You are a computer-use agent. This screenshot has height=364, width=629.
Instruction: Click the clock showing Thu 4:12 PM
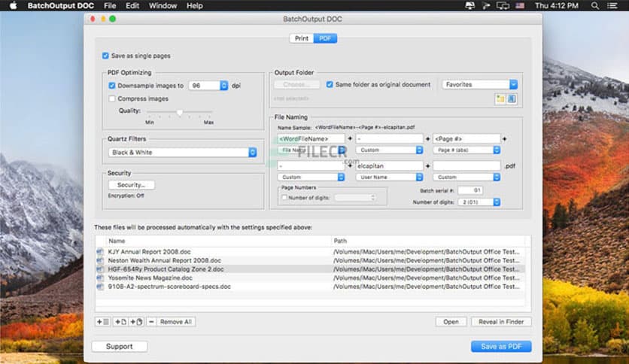click(x=557, y=5)
